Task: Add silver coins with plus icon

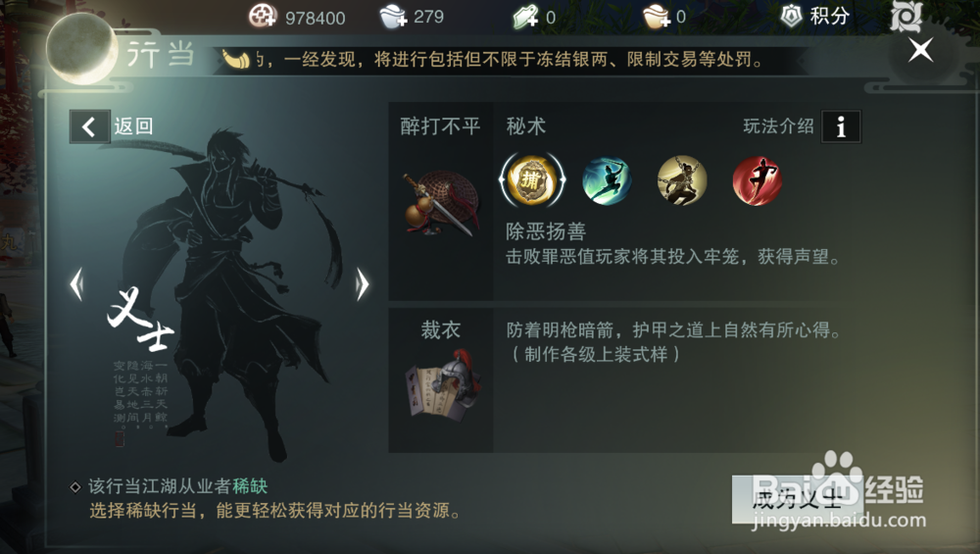Action: click(x=263, y=16)
